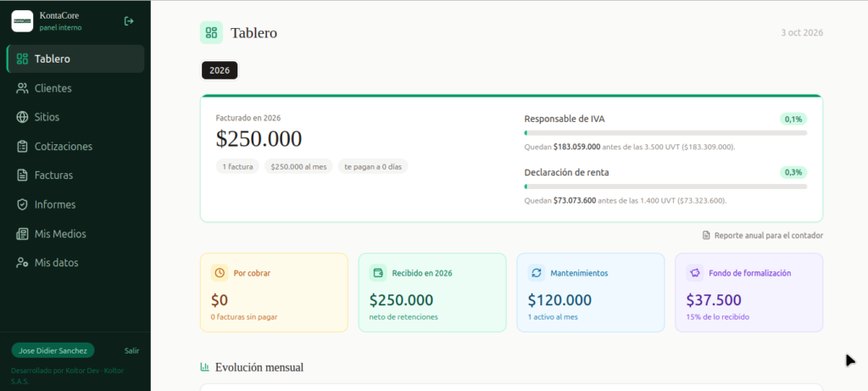868x391 pixels.
Task: Click the $250.000 amount on Recibido card
Action: (401, 300)
